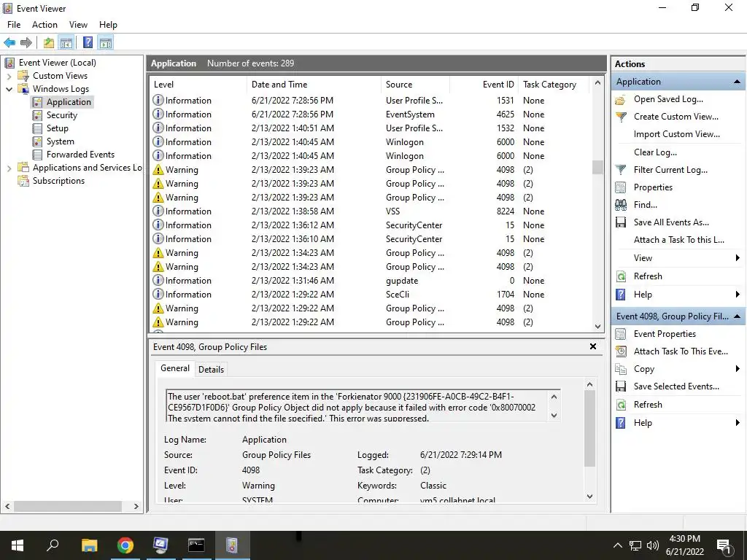The height and width of the screenshot is (560, 747).
Task: Select Security log in tree
Action: (61, 114)
